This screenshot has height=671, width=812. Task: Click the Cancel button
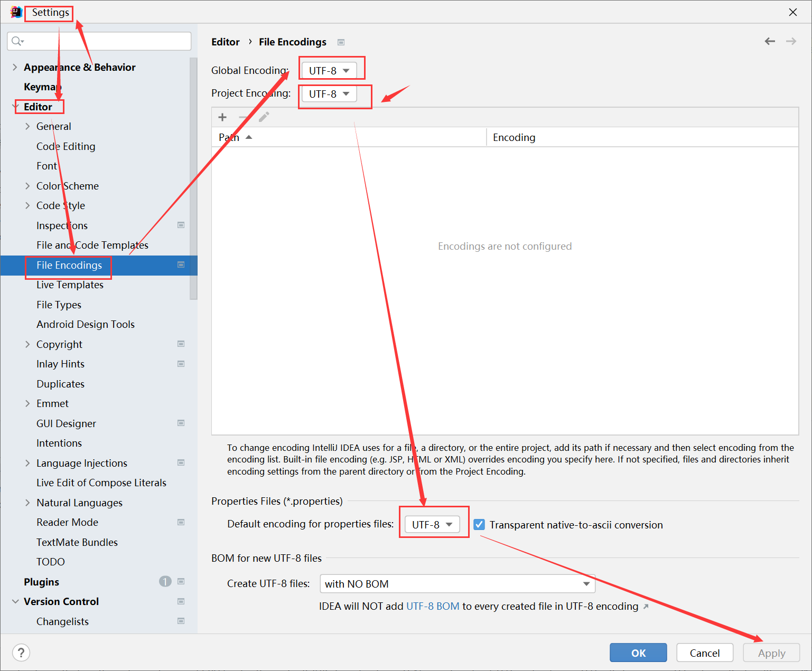click(x=705, y=653)
